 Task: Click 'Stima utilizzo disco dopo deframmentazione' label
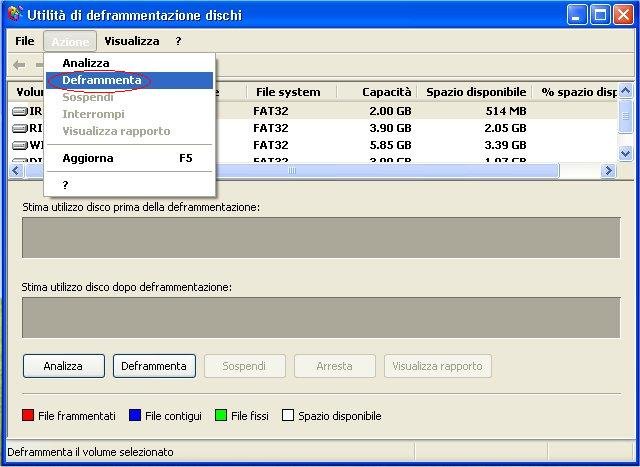point(127,287)
